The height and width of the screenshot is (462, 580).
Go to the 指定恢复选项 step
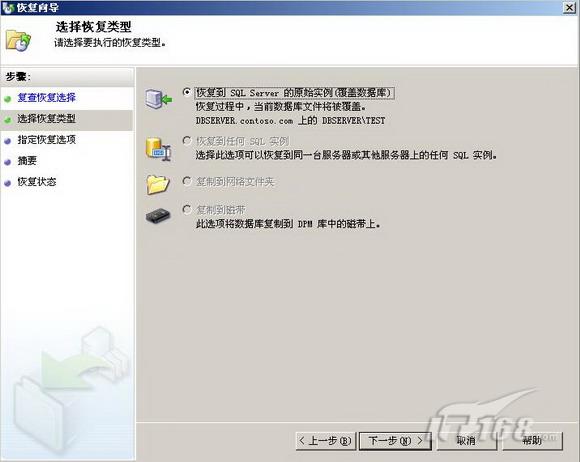(x=47, y=140)
